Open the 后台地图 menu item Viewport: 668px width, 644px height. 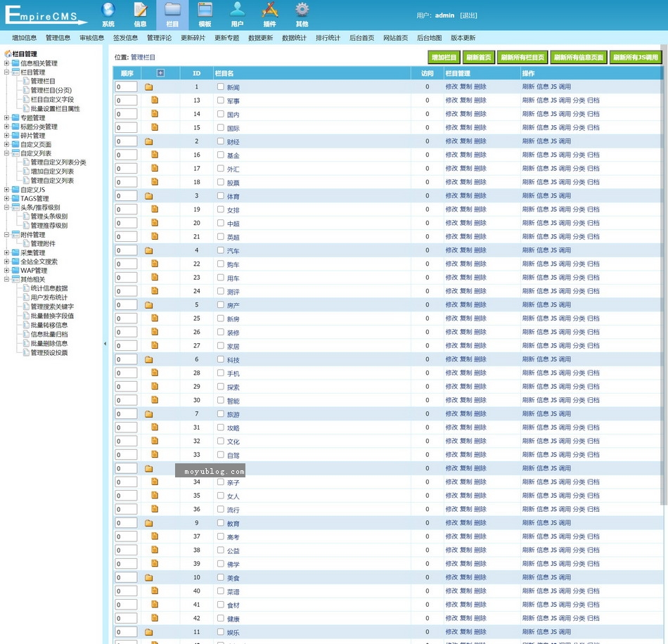click(x=429, y=38)
